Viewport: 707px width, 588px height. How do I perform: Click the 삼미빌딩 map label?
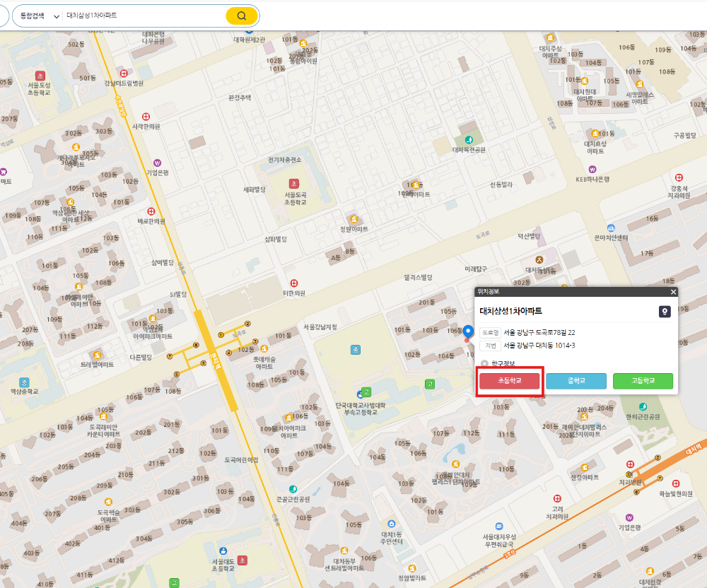163,263
